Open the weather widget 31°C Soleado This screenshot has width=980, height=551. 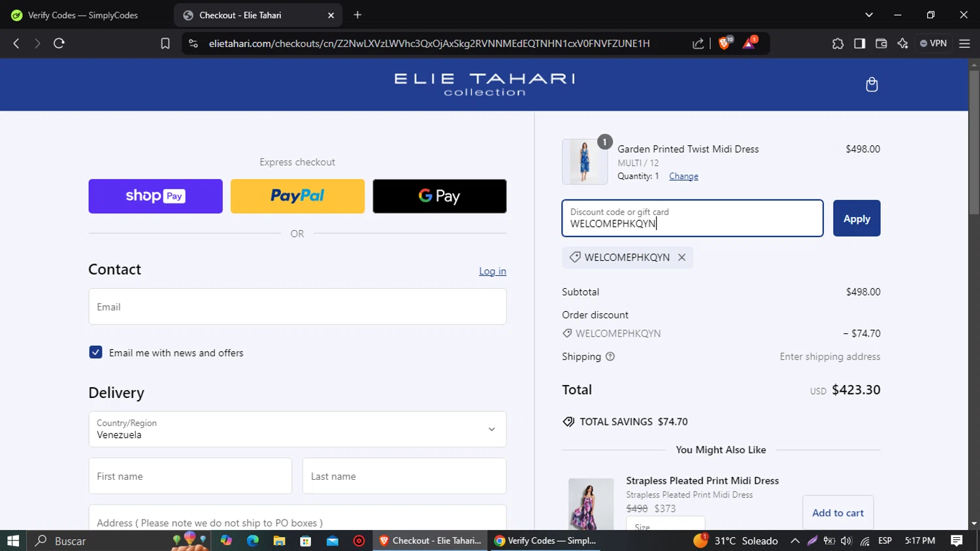tap(735, 541)
